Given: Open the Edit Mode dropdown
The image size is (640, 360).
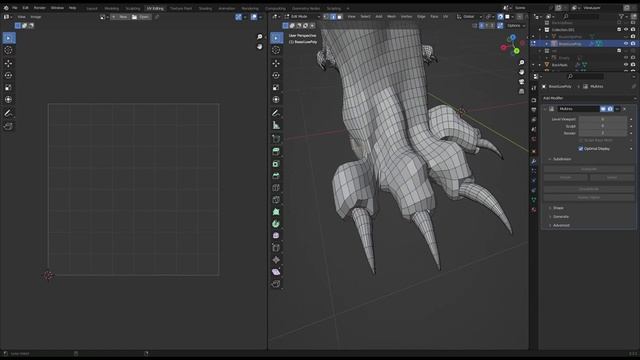Looking at the screenshot, I should pyautogui.click(x=302, y=17).
